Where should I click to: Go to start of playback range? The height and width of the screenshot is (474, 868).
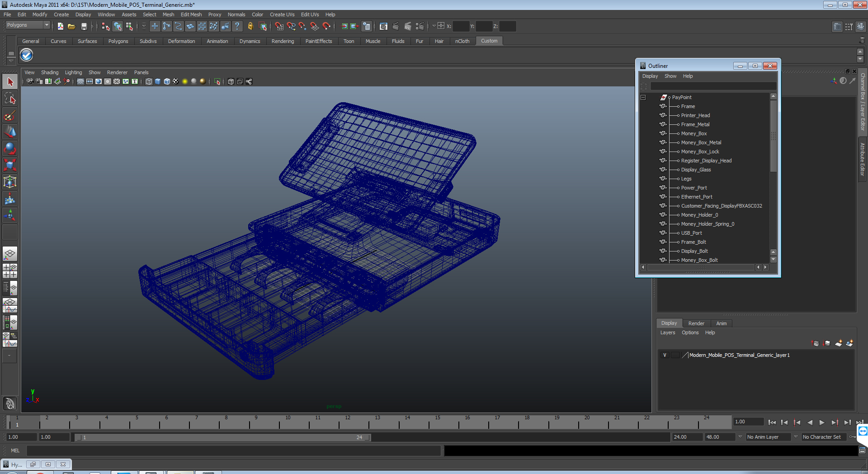click(x=772, y=422)
